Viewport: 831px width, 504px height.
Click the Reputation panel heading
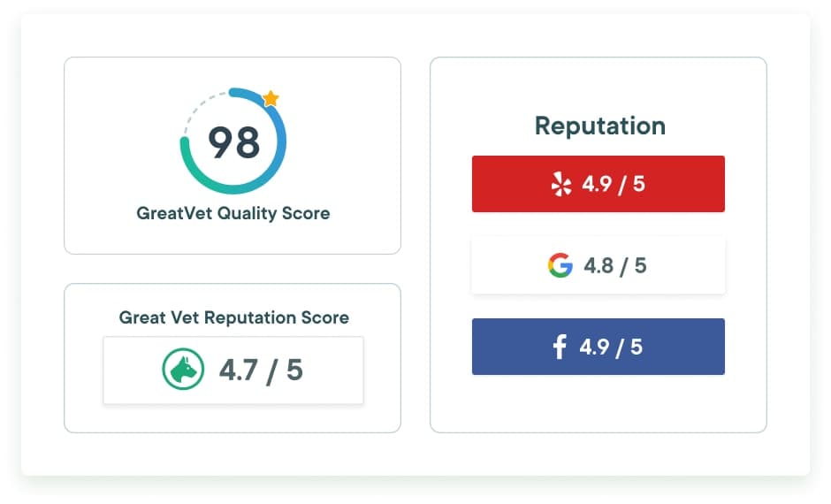[x=599, y=126]
